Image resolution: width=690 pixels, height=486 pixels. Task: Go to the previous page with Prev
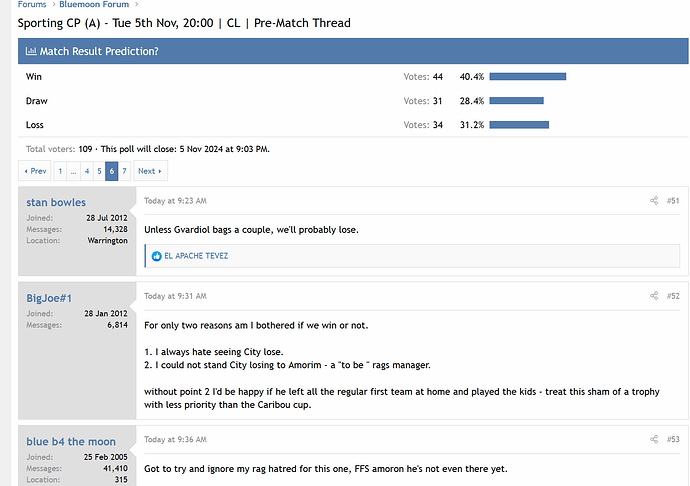click(35, 171)
